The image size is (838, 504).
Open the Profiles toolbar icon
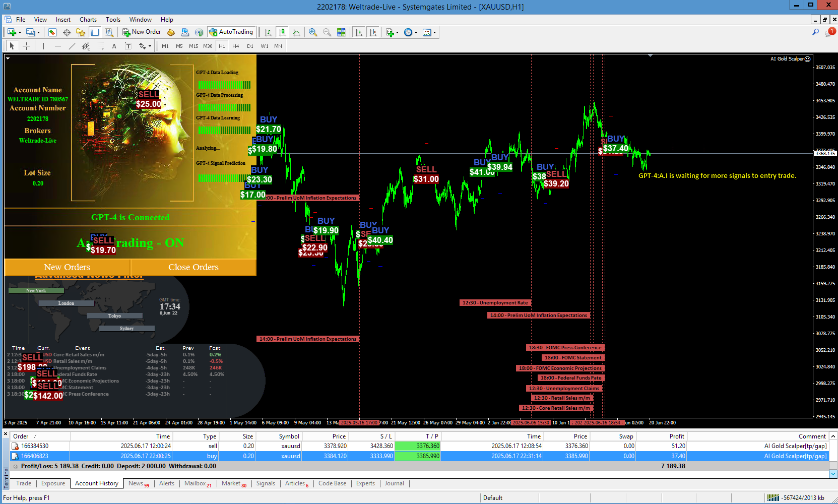[x=30, y=32]
